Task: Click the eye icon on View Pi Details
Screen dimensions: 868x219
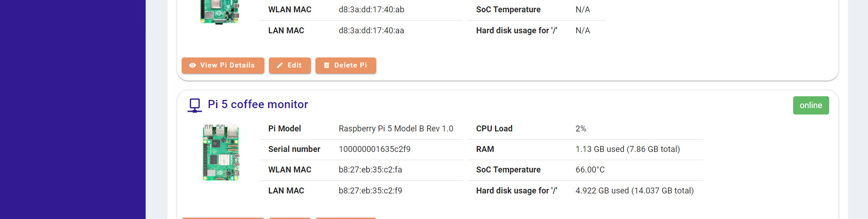Action: (193, 65)
